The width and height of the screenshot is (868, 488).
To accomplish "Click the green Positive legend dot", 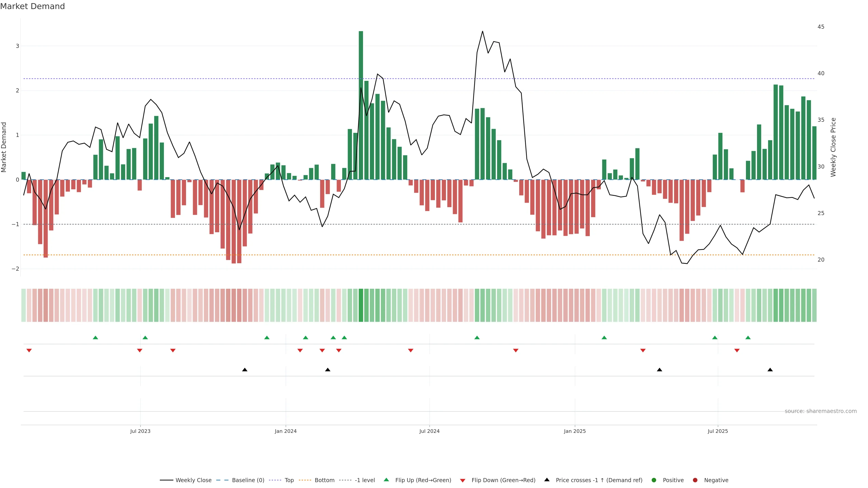I will point(654,480).
